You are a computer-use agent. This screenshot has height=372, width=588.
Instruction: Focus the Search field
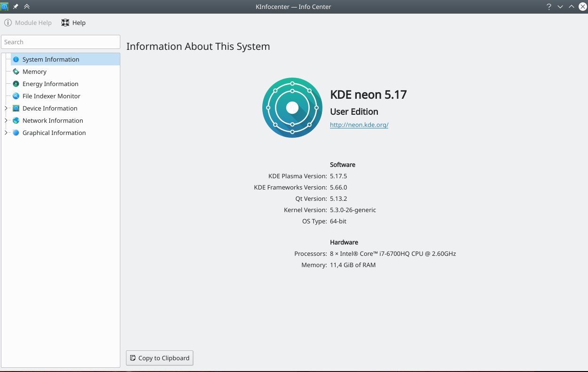click(61, 42)
